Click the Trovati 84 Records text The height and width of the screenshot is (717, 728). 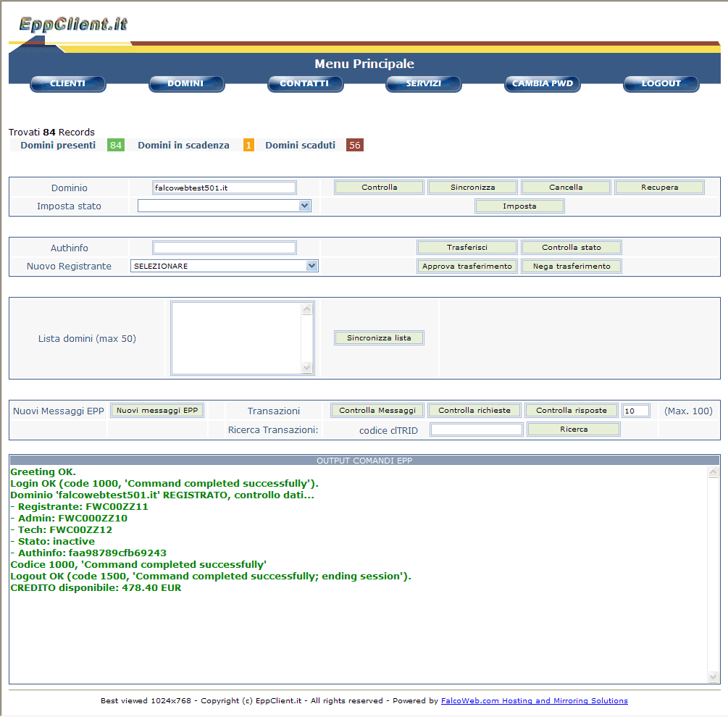[51, 133]
